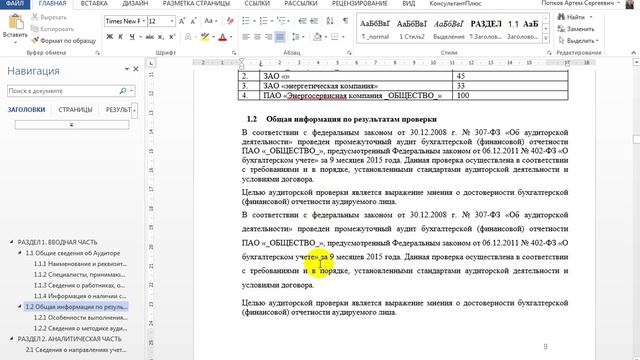Increase font size with the large A button
The image size is (640, 360).
182,21
